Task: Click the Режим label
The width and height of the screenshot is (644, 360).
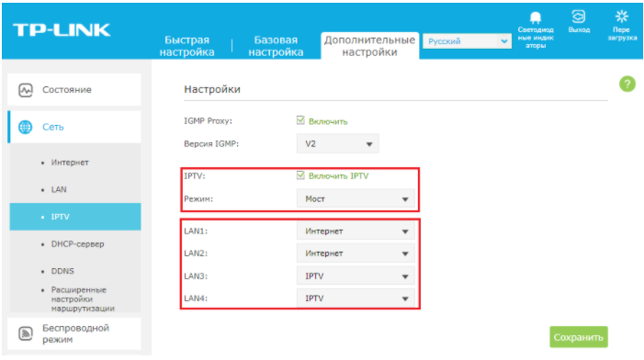Action: point(198,198)
